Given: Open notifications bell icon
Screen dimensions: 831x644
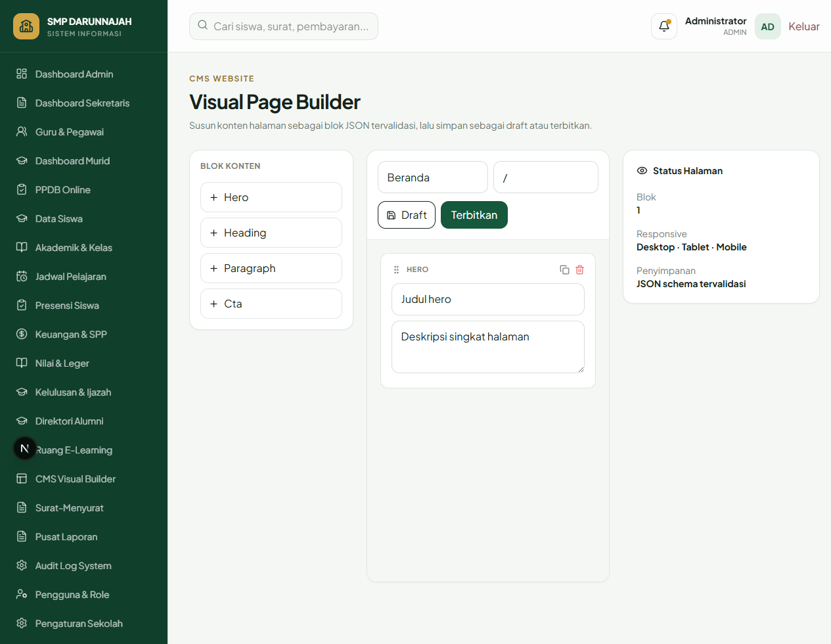Looking at the screenshot, I should tap(664, 26).
